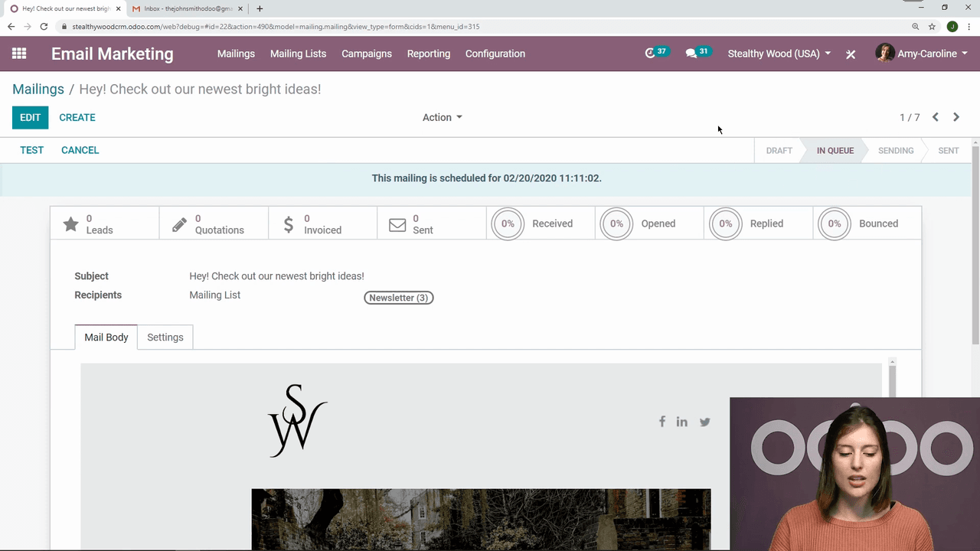Switch to the Settings tab

pyautogui.click(x=165, y=337)
